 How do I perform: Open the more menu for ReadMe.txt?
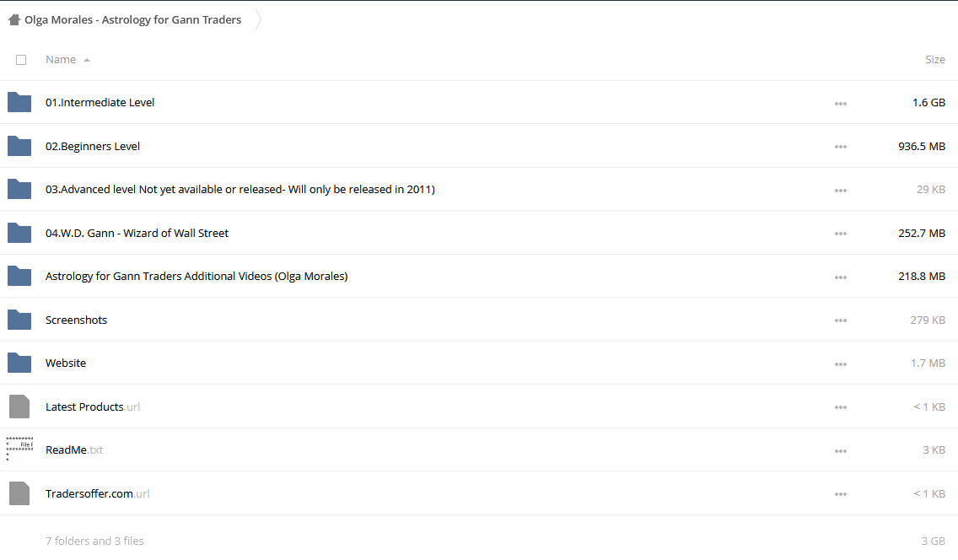(841, 451)
